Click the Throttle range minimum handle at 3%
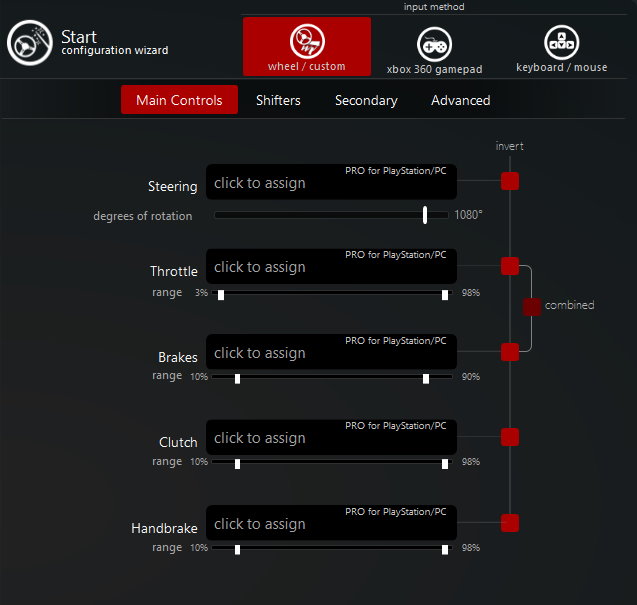This screenshot has height=605, width=637. point(221,295)
